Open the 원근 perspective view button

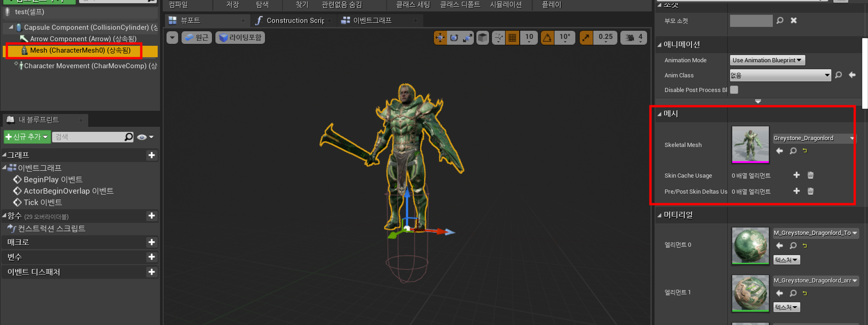(x=197, y=38)
